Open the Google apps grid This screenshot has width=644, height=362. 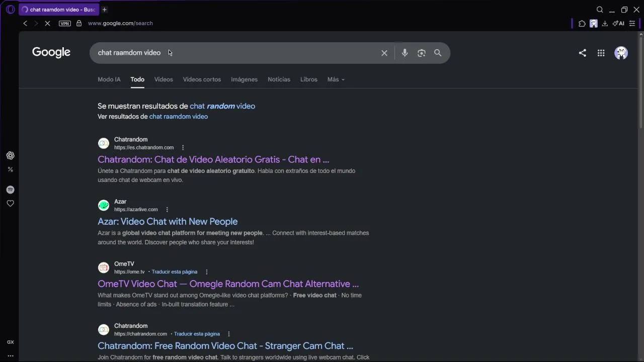(601, 53)
